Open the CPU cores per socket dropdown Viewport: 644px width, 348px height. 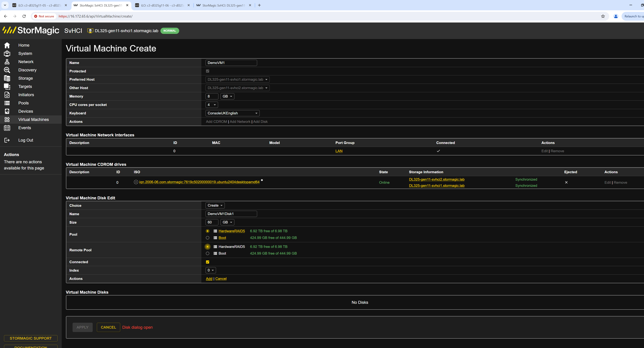tap(212, 105)
